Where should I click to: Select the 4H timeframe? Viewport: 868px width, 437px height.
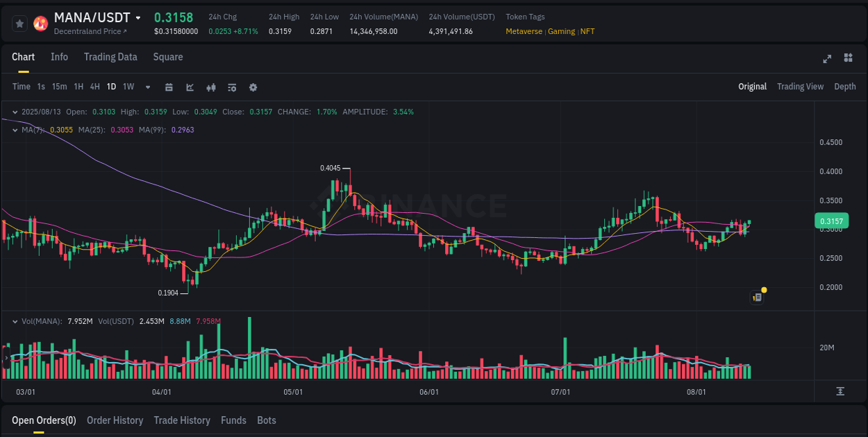point(94,86)
